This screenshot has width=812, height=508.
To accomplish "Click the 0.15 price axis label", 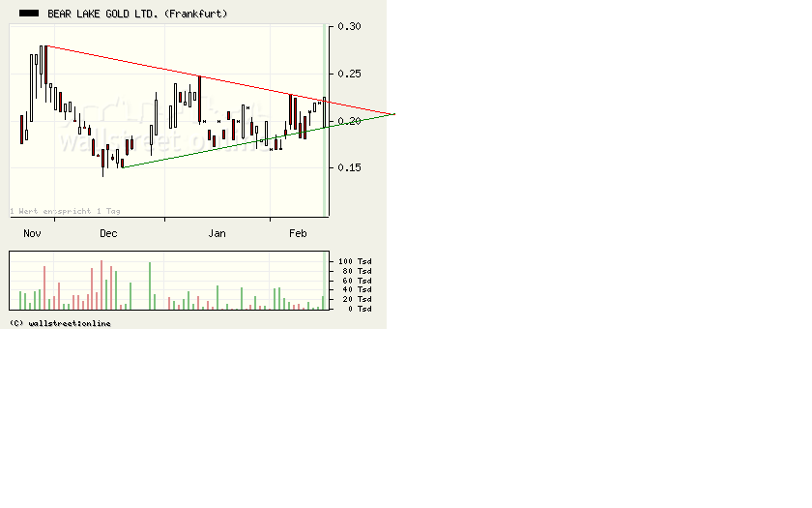I will pyautogui.click(x=349, y=167).
